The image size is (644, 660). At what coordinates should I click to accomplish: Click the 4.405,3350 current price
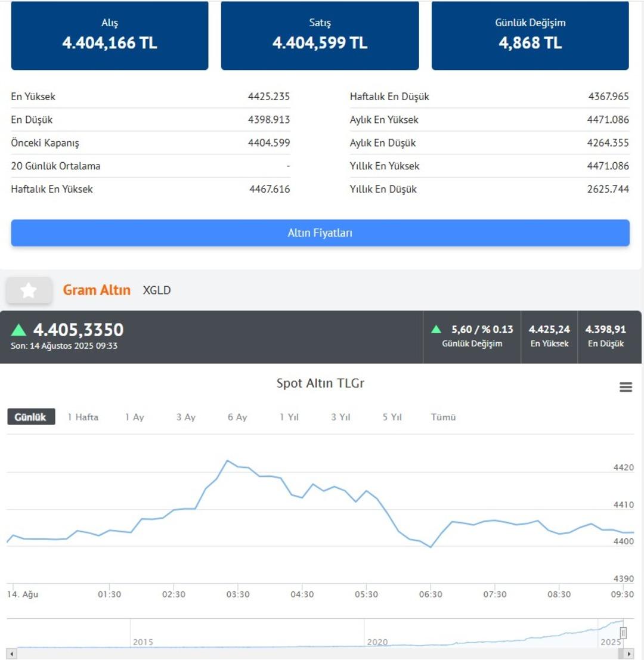pos(78,330)
